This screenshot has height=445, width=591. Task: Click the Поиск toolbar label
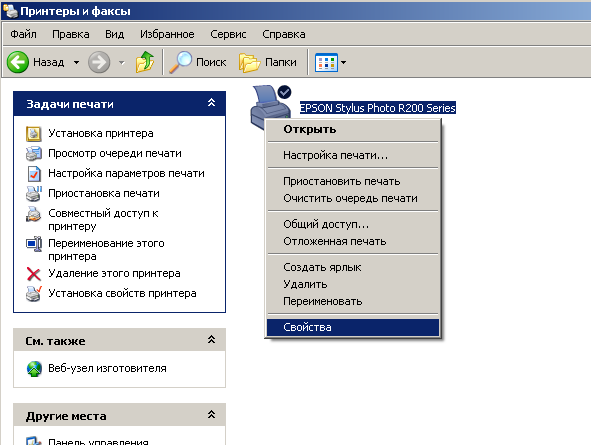[x=211, y=62]
